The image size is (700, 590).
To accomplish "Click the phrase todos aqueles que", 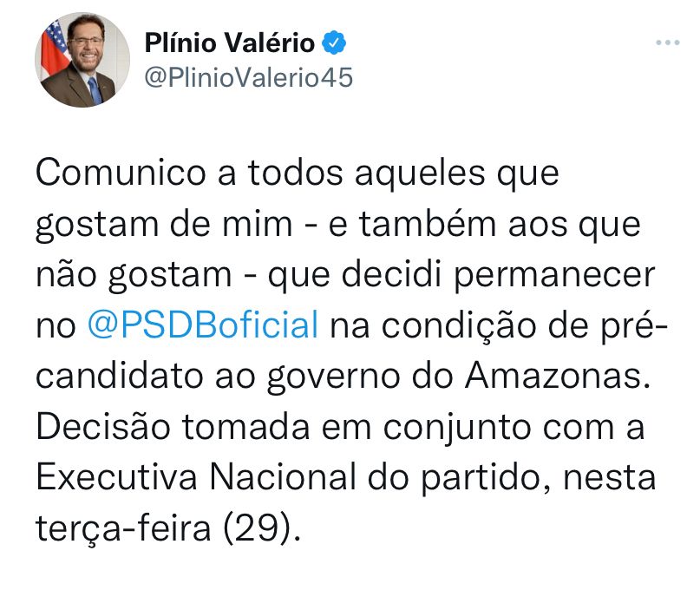I will [x=403, y=174].
